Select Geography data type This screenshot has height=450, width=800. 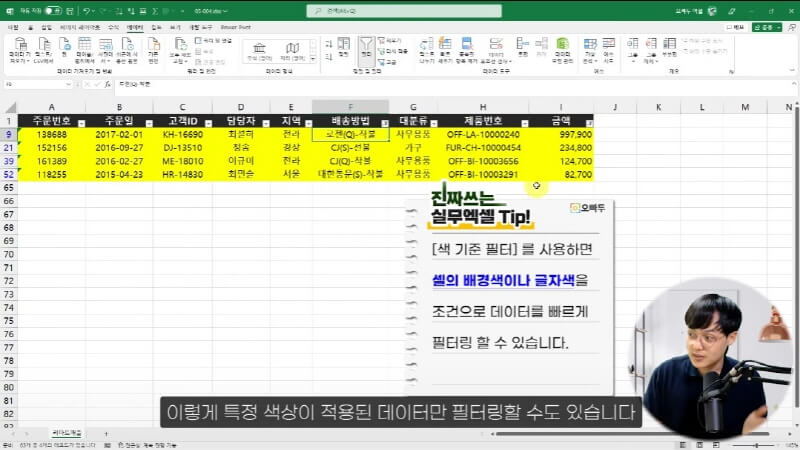292,52
